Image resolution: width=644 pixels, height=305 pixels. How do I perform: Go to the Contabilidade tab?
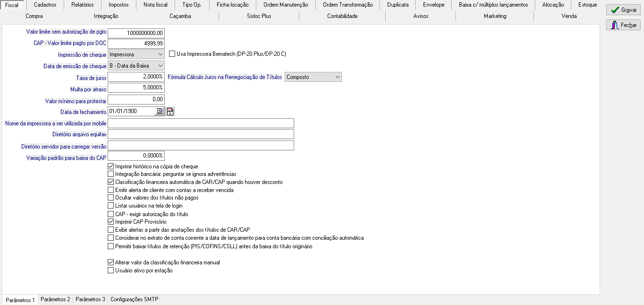click(x=342, y=16)
